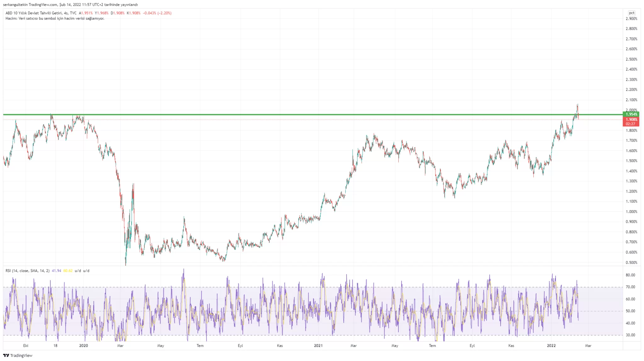
Task: Click the 2020 label on time axis
Action: click(x=84, y=346)
